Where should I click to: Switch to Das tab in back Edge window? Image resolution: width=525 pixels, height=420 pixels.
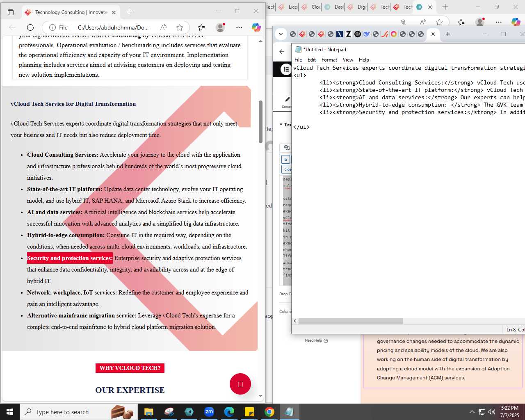point(335,7)
